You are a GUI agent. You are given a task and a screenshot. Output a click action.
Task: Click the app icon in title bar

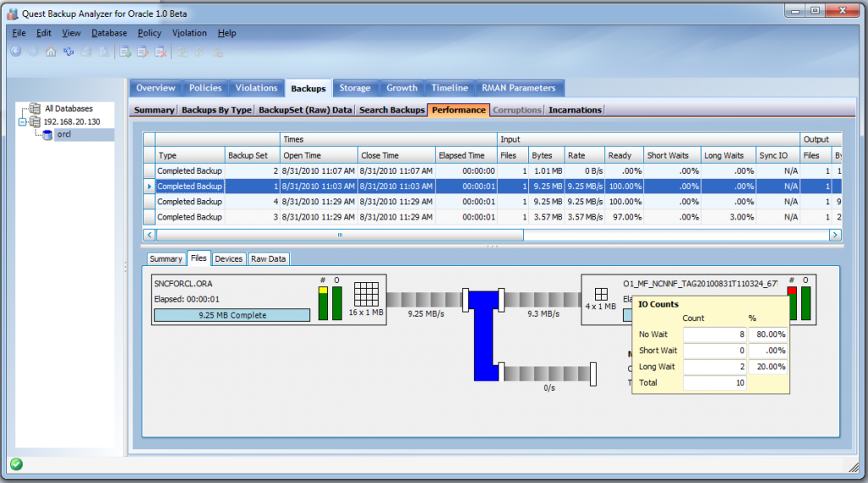pos(13,14)
